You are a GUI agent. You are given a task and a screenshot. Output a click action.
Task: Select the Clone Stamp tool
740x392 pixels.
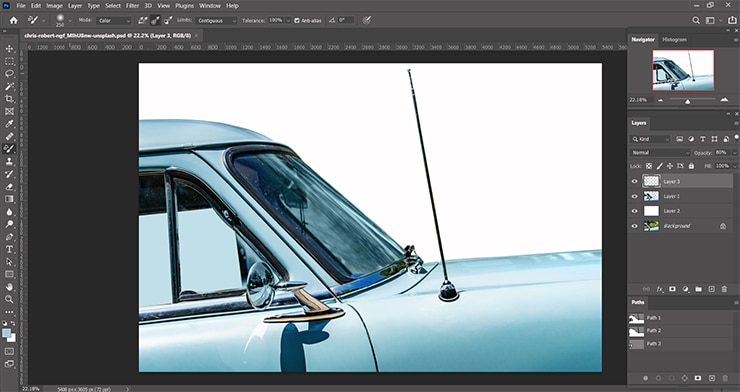(x=9, y=161)
